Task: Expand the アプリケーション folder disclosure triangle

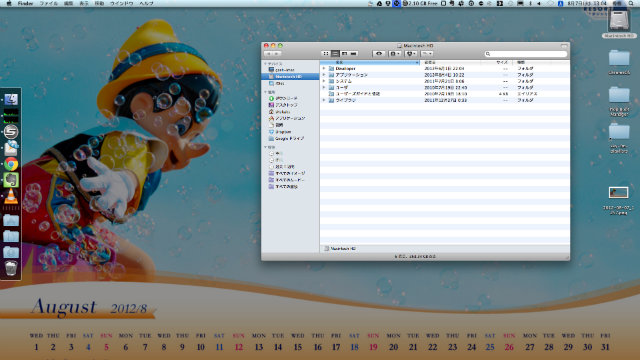Action: [324, 75]
